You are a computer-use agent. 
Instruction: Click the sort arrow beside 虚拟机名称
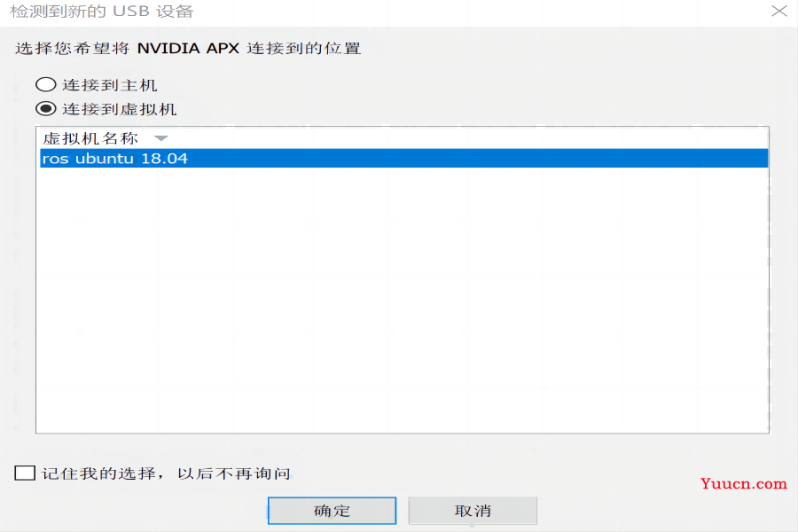coord(160,138)
